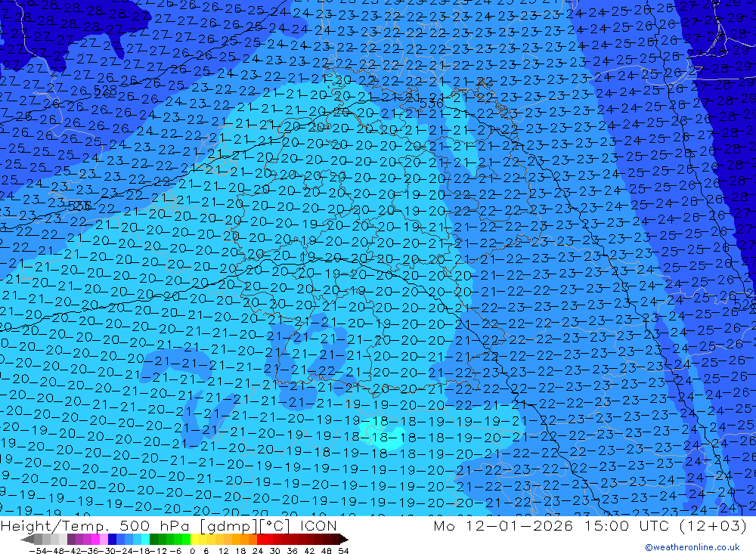Viewport: 756px width, 554px height.
Task: Select the -30 legend scale label
Action: click(107, 551)
